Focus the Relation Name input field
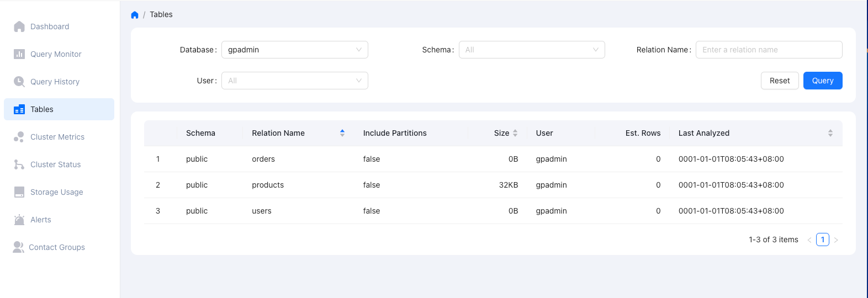Screen dimensions: 868x298 pos(768,50)
